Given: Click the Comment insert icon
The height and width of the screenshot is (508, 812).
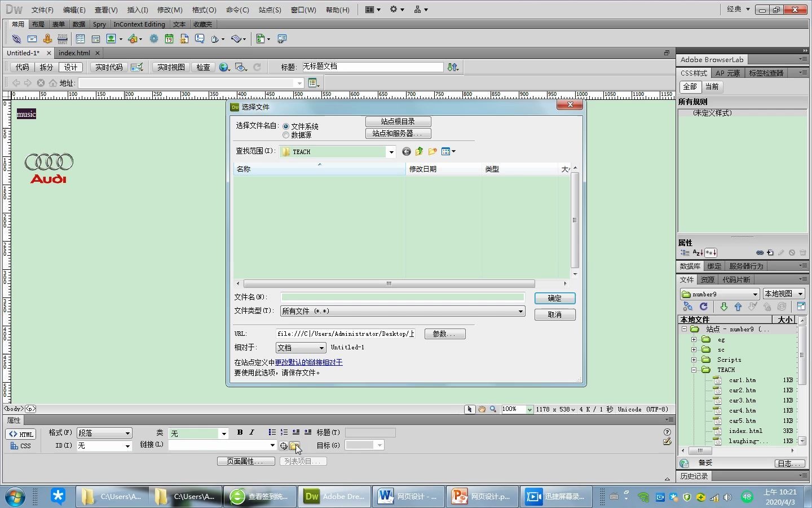Looking at the screenshot, I should (x=200, y=39).
